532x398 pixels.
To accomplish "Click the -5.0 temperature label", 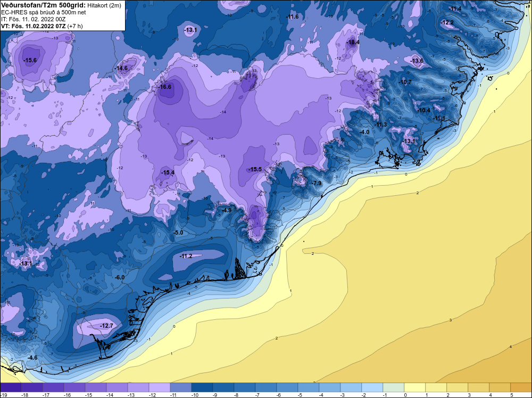I will click(x=178, y=233).
